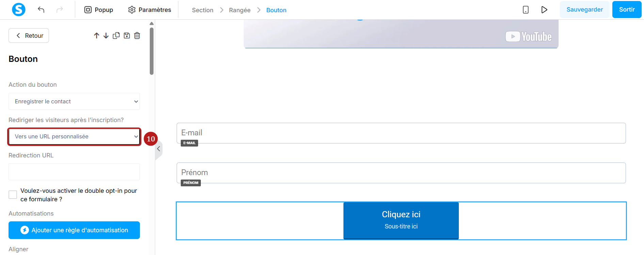Click the Systeme.io logo icon
The height and width of the screenshot is (255, 644).
(19, 10)
